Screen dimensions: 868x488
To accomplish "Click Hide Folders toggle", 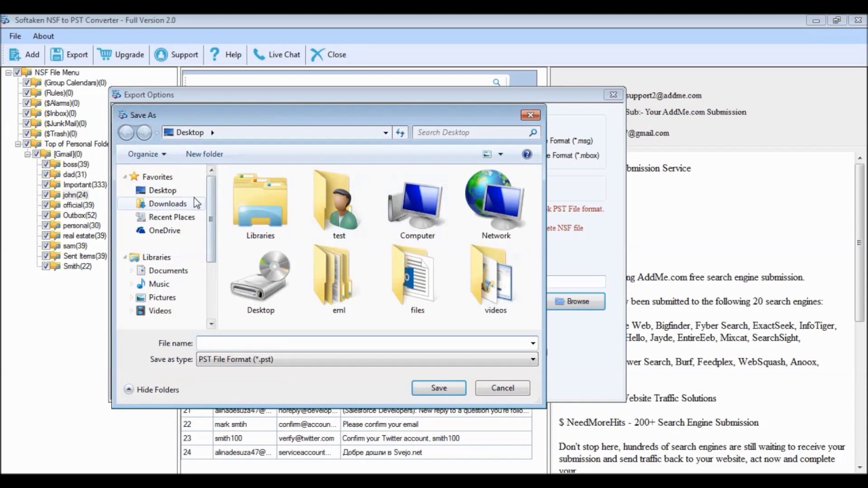I will point(151,390).
